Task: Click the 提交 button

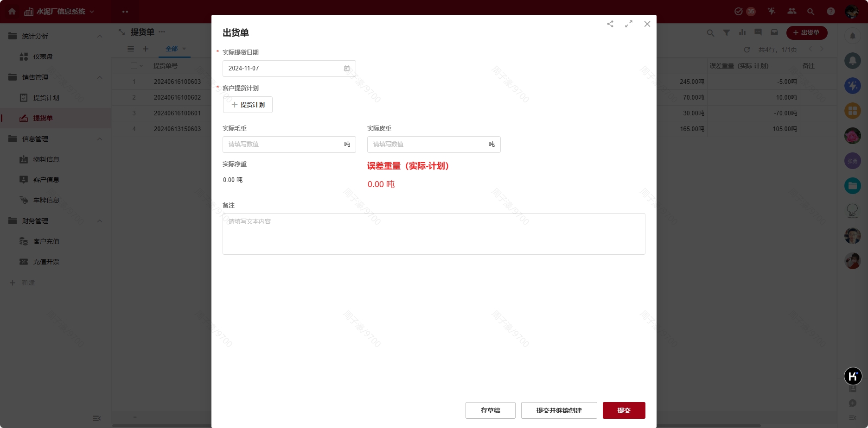Action: [624, 410]
